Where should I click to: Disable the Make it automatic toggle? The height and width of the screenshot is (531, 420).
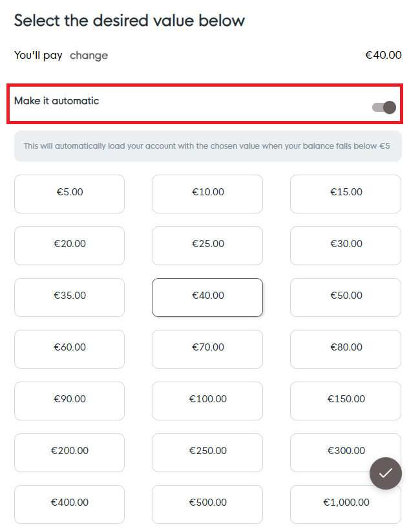click(x=383, y=107)
